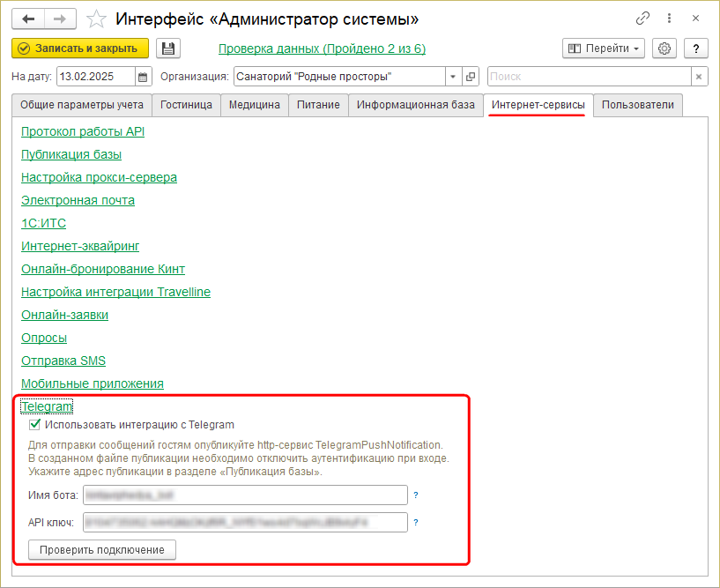This screenshot has width=720, height=588.
Task: Open the 1С:ИТС link
Action: 43,224
